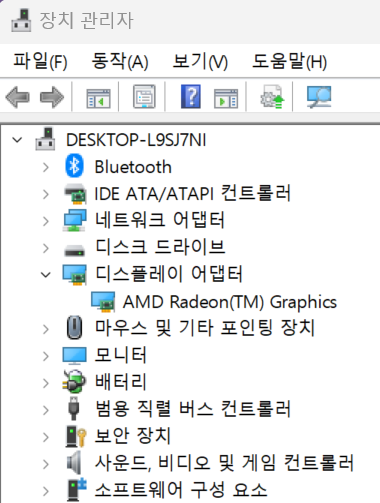Viewport: 380px width, 503px height.
Task: Expand the 소프트웨어 구성 요소 node
Action: tap(46, 491)
